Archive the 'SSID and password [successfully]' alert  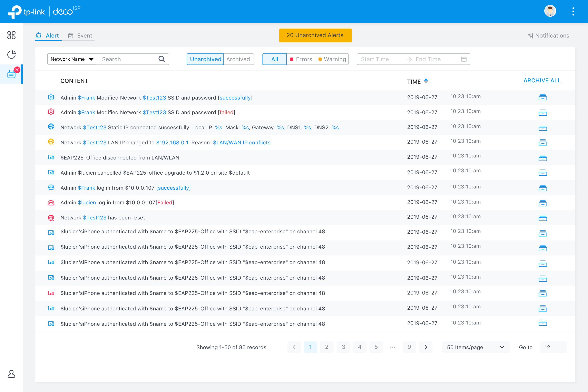(x=542, y=97)
